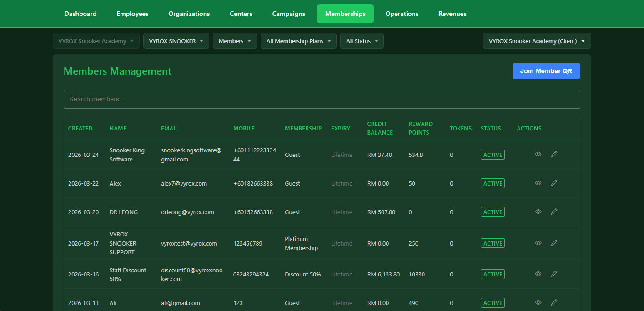The width and height of the screenshot is (644, 311).
Task: Click the edit icon for Ali
Action: (x=554, y=302)
